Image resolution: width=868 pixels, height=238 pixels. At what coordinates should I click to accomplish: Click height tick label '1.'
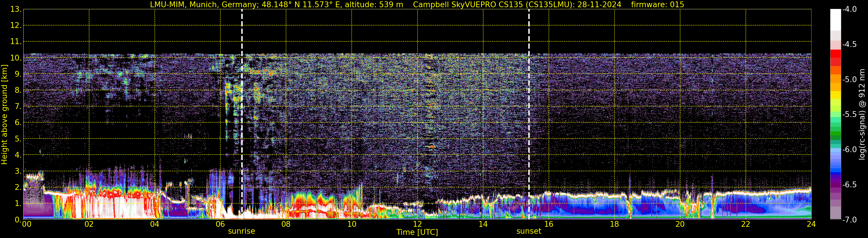[18, 204]
